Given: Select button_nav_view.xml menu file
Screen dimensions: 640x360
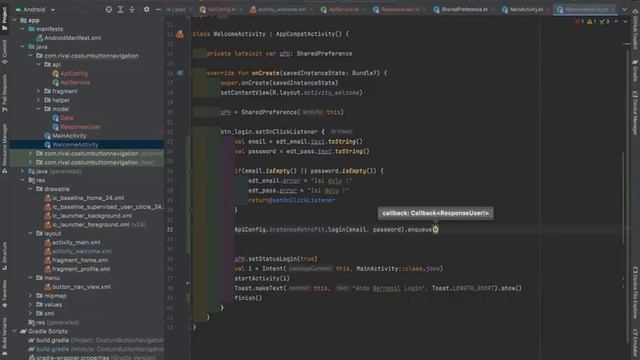Looking at the screenshot, I should [x=77, y=287].
